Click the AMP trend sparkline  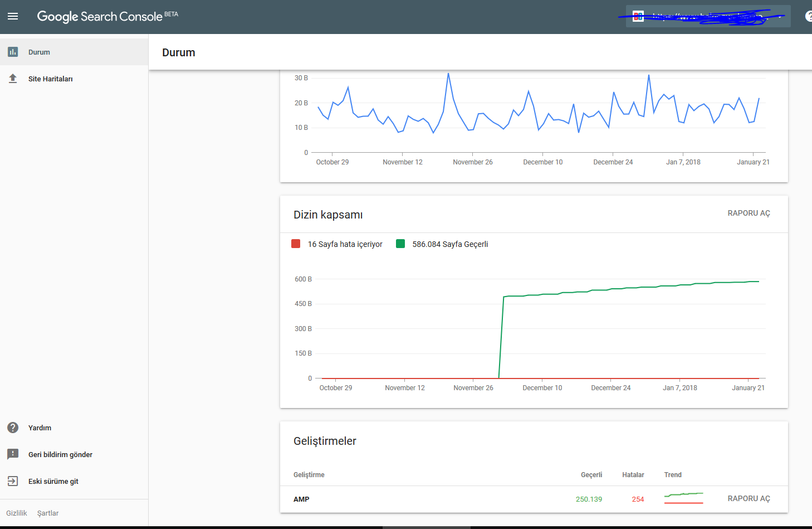(683, 498)
